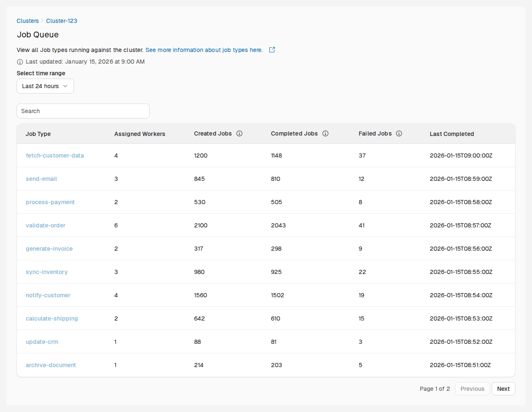Open the send-email job type
Image resolution: width=532 pixels, height=412 pixels.
pos(42,179)
